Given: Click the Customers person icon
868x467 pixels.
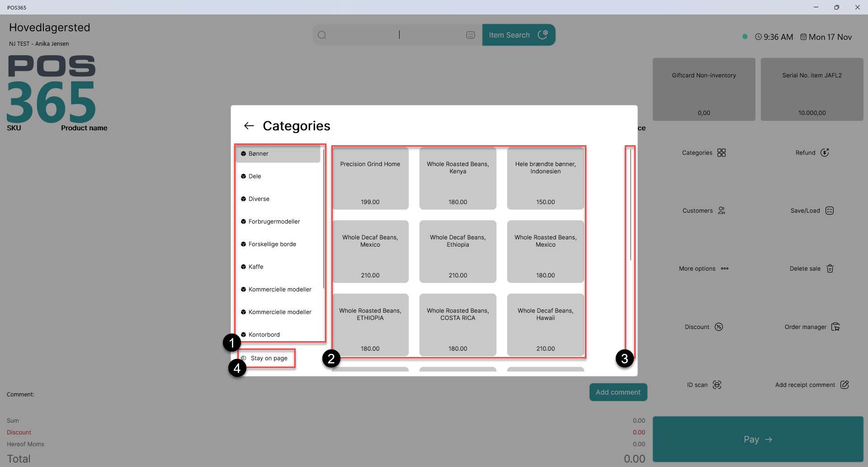Looking at the screenshot, I should (x=722, y=210).
